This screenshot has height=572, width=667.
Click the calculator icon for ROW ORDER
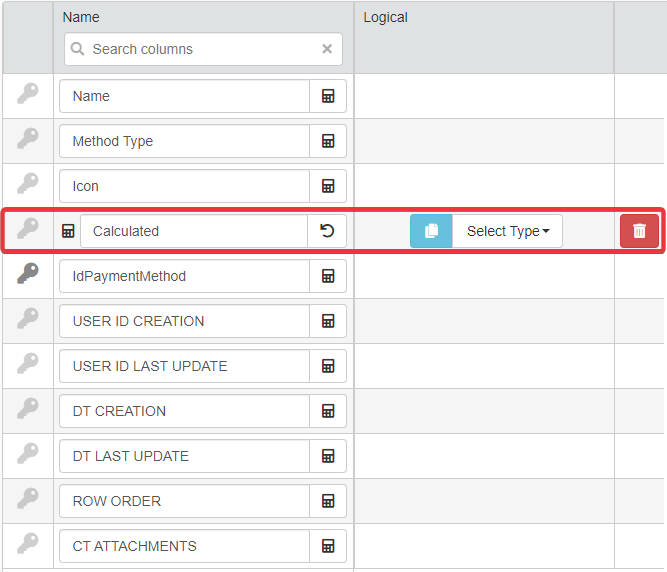328,501
